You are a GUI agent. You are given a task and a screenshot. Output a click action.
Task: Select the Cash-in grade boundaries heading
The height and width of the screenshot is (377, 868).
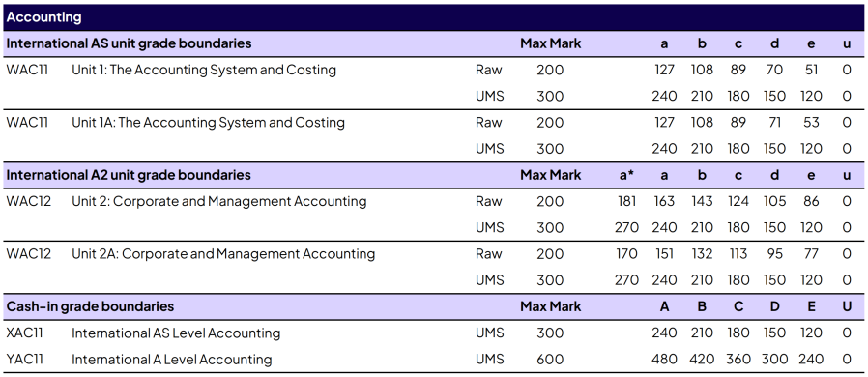coord(90,306)
